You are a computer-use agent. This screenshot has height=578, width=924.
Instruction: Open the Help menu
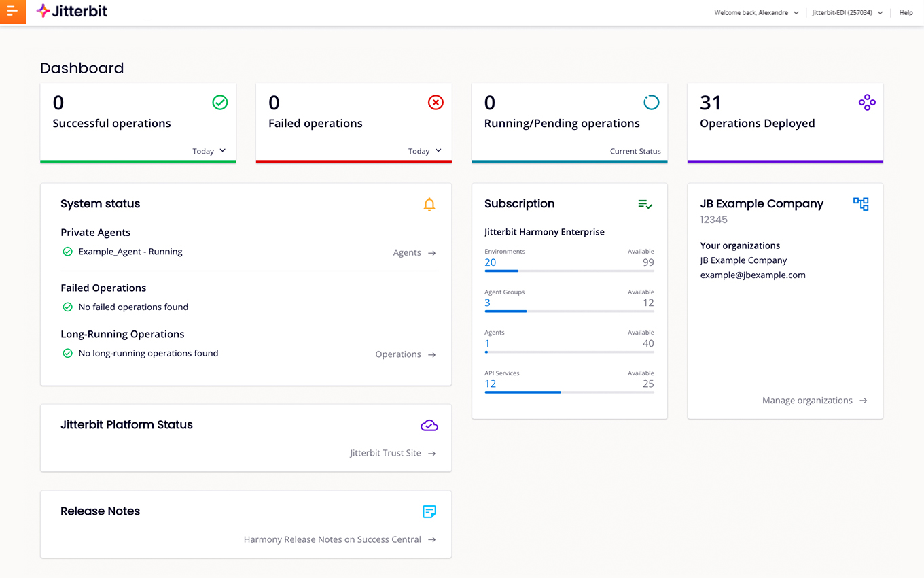(906, 12)
